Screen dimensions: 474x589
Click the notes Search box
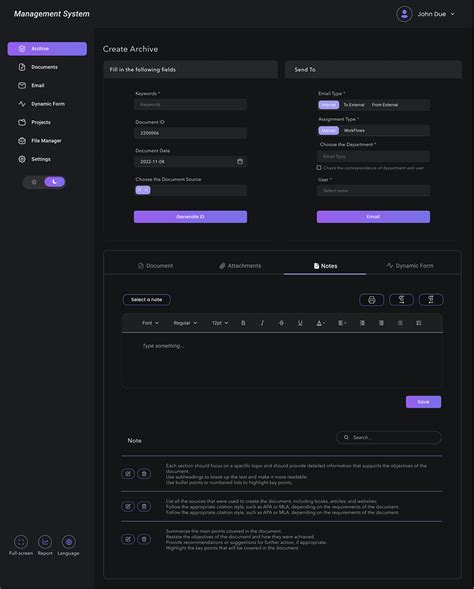click(x=389, y=437)
